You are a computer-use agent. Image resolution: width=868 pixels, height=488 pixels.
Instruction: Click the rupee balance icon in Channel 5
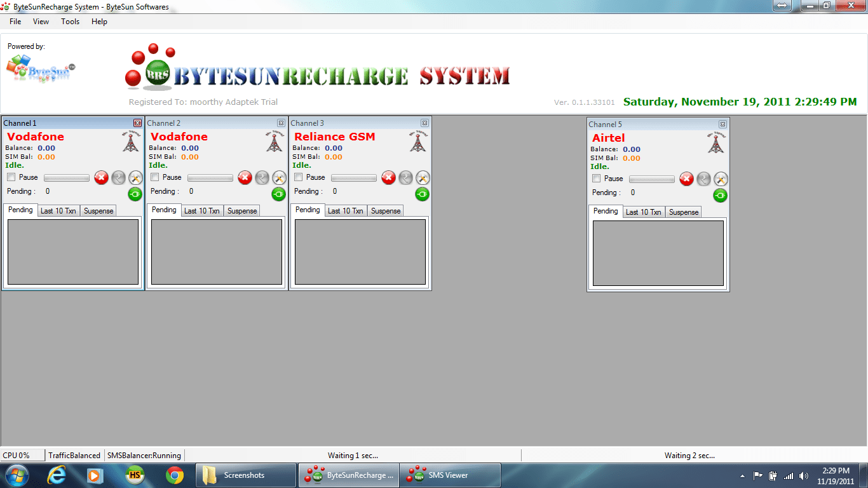click(x=703, y=179)
